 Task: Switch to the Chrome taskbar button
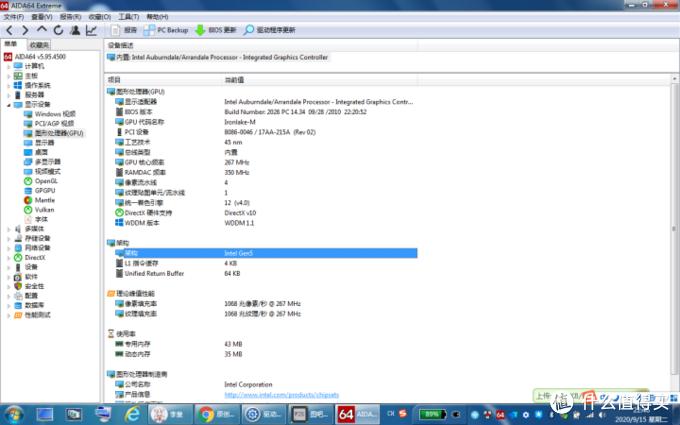click(217, 415)
